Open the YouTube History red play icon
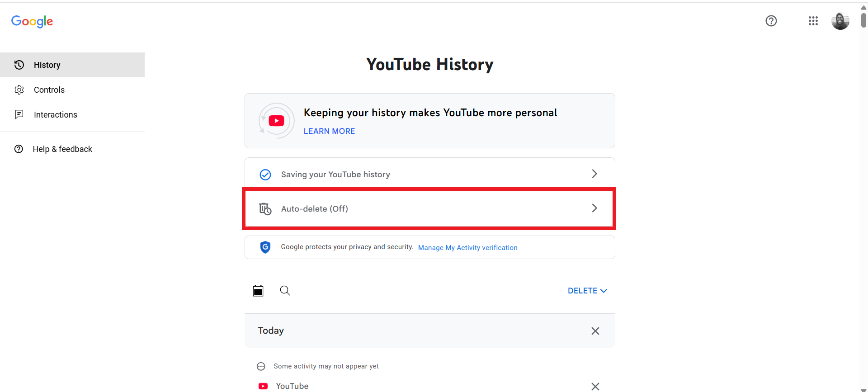Viewport: 868px width, 392px height. [x=276, y=121]
